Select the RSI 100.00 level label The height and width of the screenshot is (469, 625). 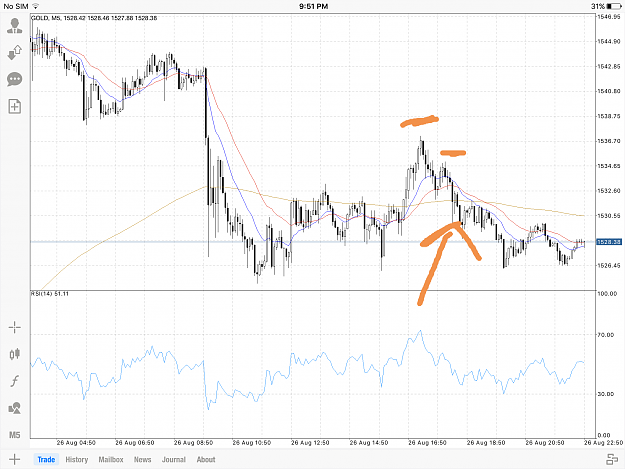[607, 294]
